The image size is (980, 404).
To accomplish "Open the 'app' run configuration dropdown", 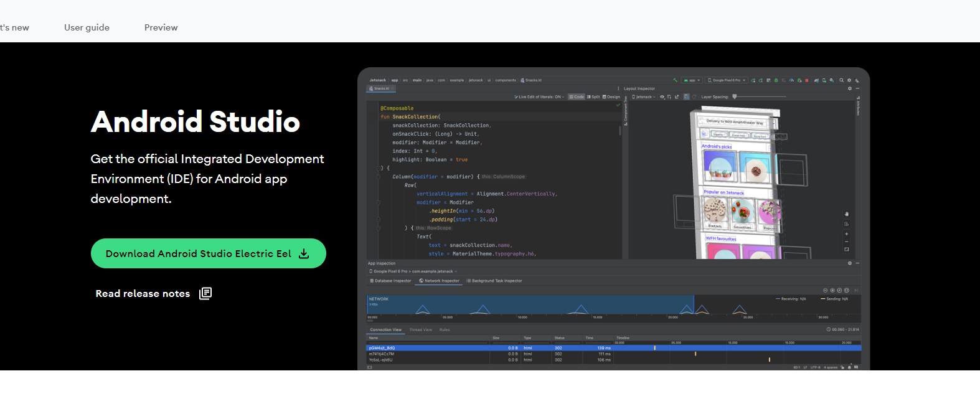I will coord(692,80).
